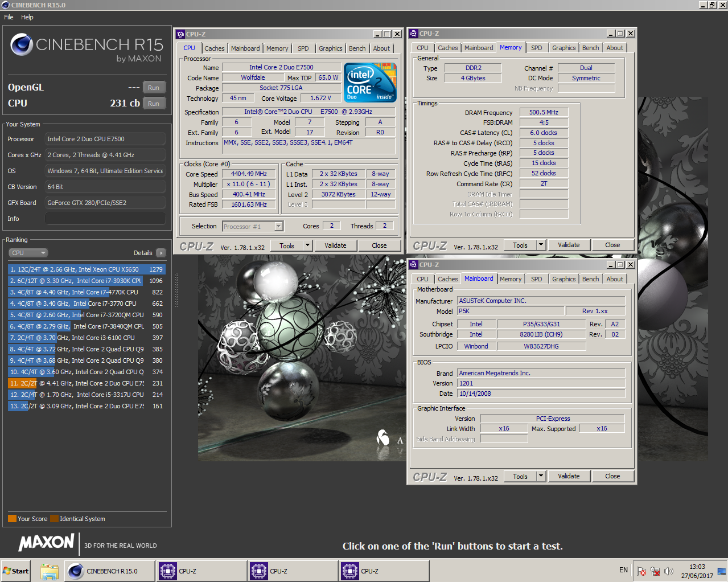Click Validate in Memory window

(569, 245)
